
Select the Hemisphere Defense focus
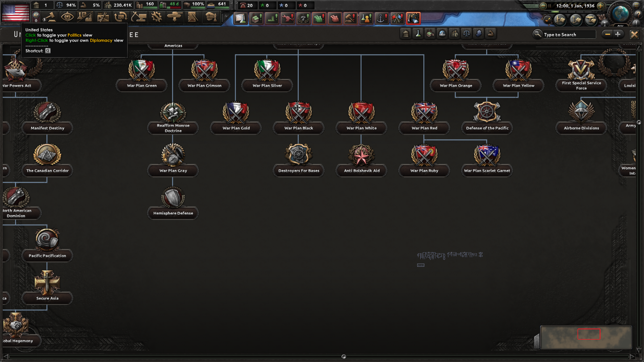173,203
